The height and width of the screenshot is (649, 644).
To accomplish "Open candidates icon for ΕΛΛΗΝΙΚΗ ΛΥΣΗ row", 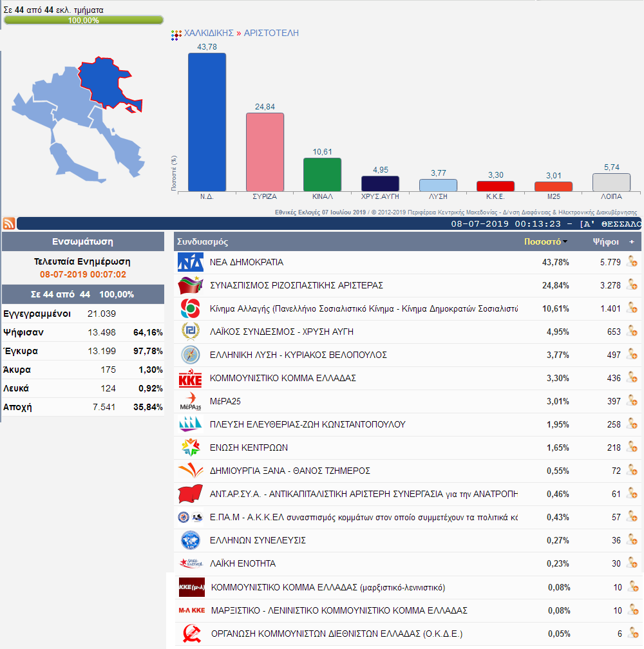I will pos(632,354).
